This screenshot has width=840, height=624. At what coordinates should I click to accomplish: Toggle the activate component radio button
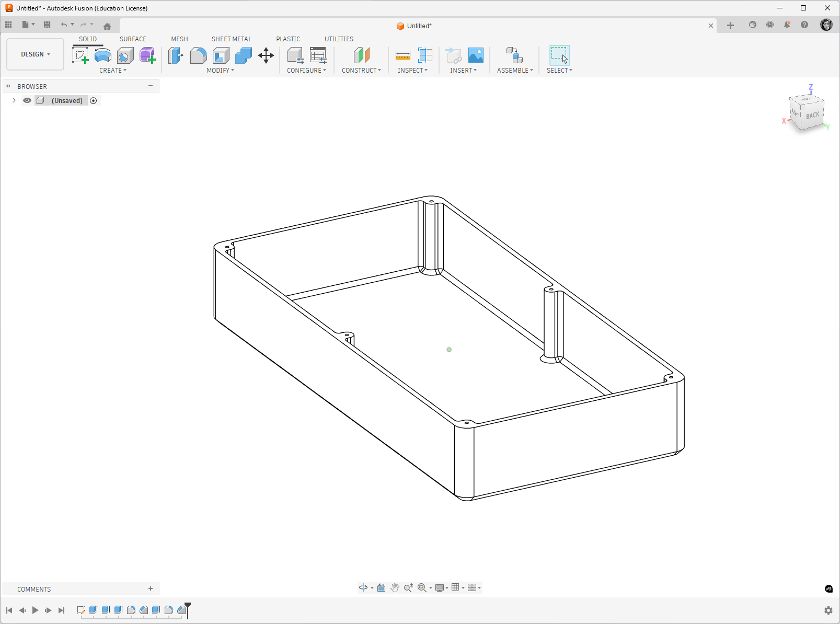pyautogui.click(x=94, y=100)
